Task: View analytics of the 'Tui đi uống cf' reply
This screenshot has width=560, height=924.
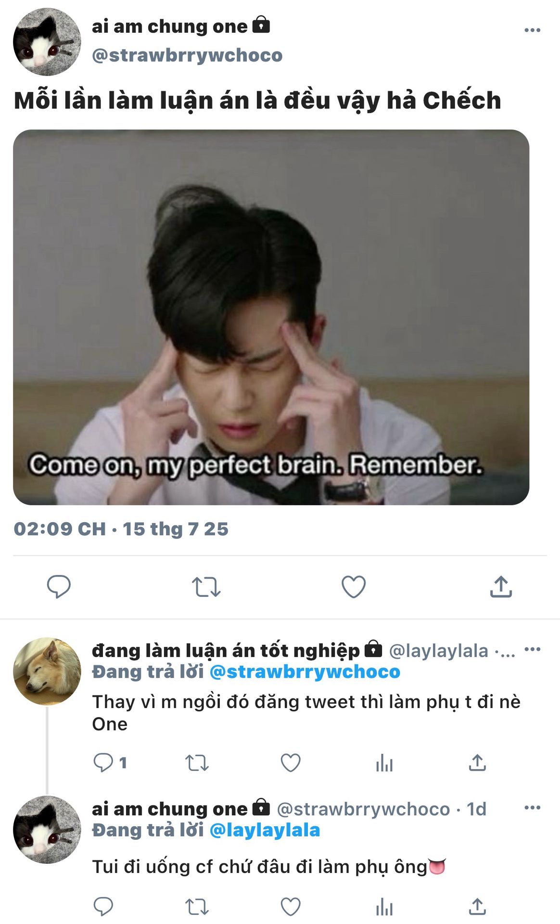Action: point(384,907)
